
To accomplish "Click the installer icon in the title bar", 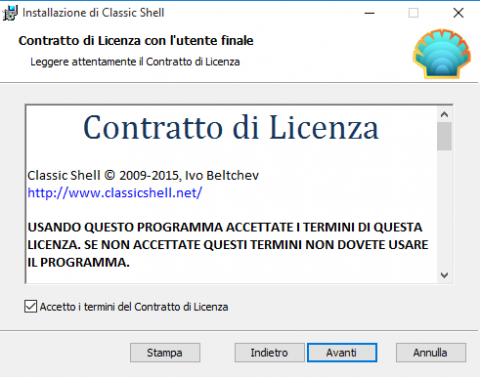I will (9, 13).
